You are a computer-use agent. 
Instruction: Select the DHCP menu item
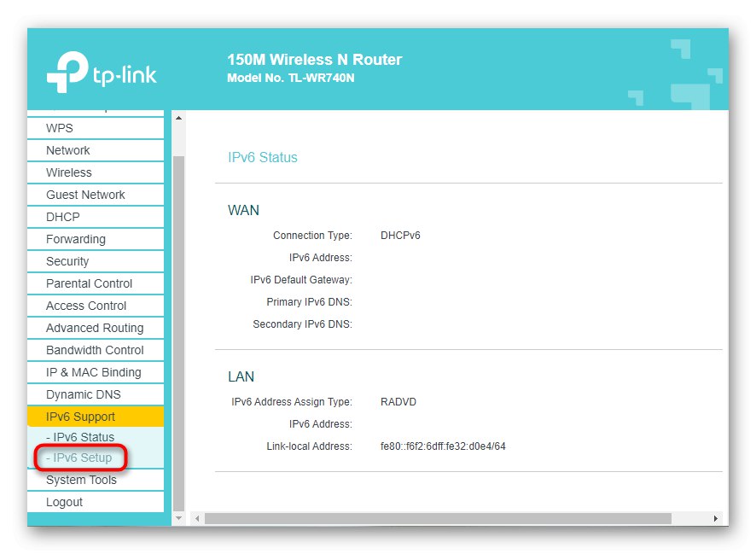click(96, 217)
